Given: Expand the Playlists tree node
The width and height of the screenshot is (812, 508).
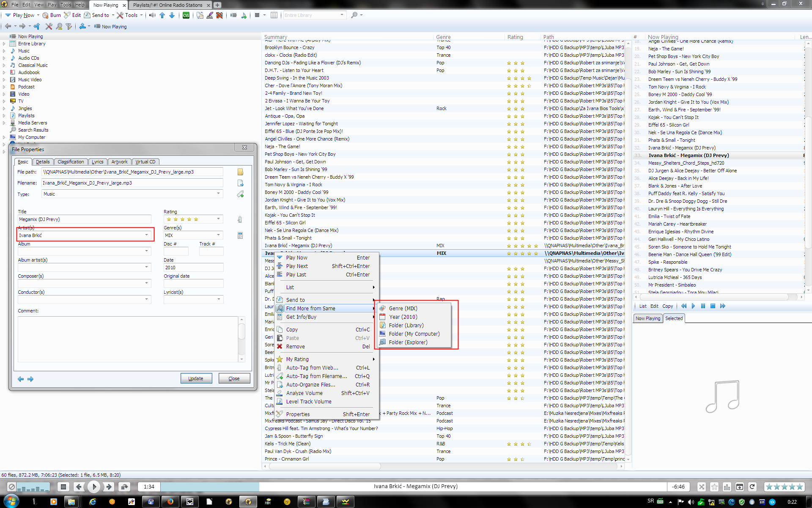Looking at the screenshot, I should pyautogui.click(x=4, y=116).
